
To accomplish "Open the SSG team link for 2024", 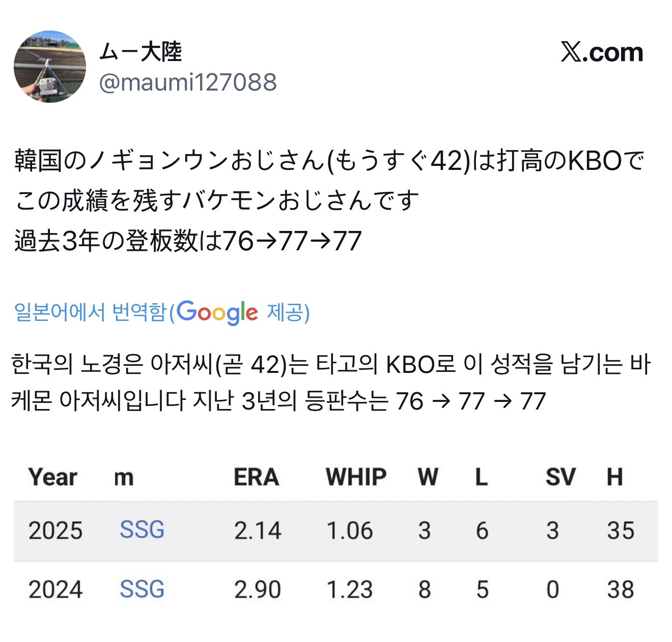I will [x=142, y=589].
